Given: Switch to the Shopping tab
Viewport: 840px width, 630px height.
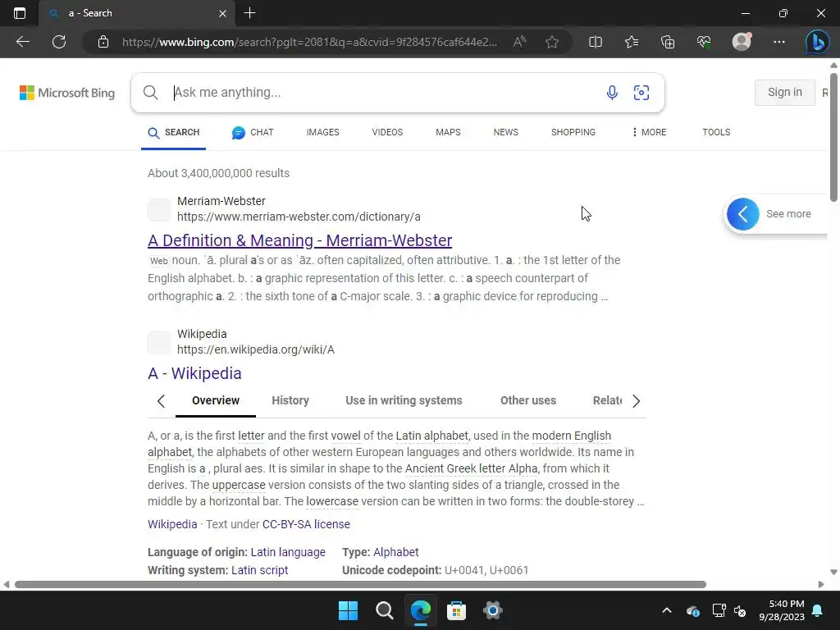Looking at the screenshot, I should click(x=573, y=132).
